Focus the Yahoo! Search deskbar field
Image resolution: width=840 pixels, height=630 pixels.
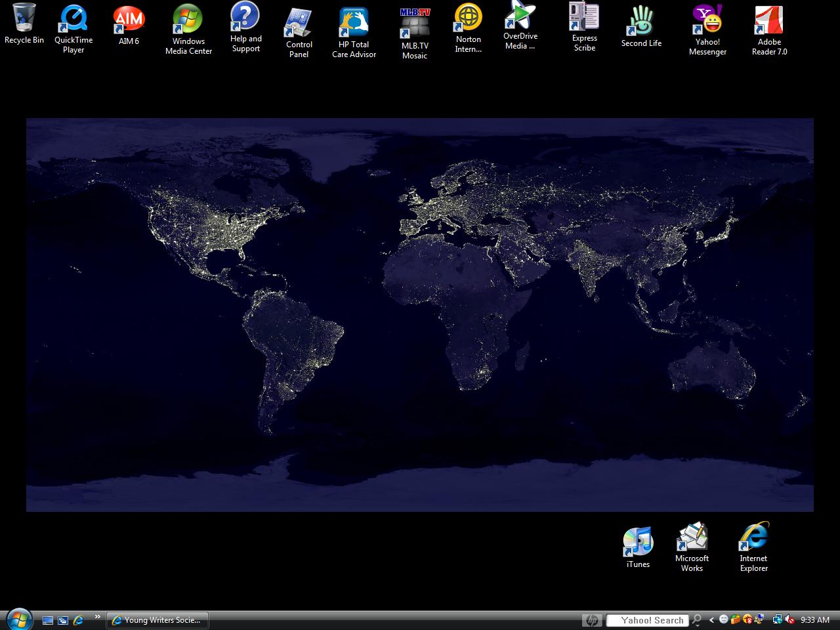(647, 620)
